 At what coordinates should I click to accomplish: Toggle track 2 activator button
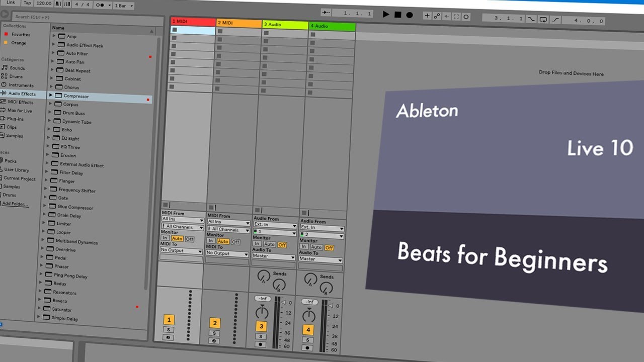pos(214,323)
